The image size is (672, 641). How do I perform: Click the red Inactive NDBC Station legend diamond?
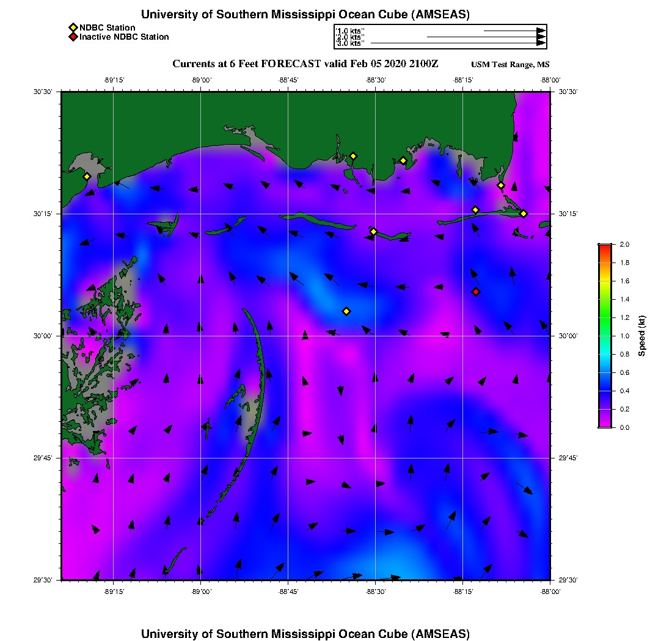[73, 37]
